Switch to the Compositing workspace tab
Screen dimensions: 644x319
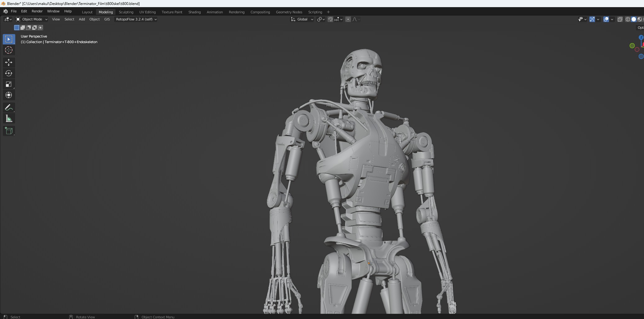coord(260,12)
